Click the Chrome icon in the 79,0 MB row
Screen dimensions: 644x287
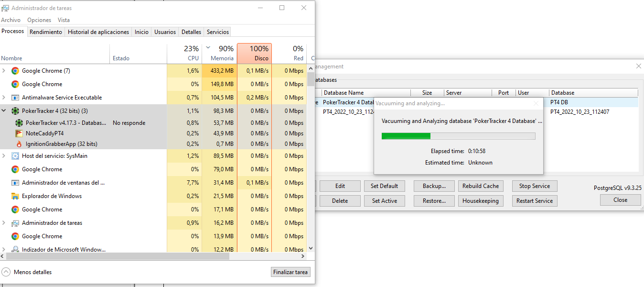click(x=15, y=169)
